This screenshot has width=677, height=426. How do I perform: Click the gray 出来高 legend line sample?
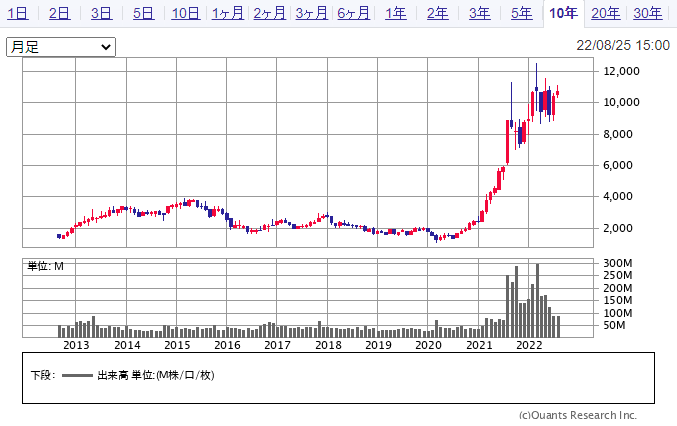pos(77,376)
